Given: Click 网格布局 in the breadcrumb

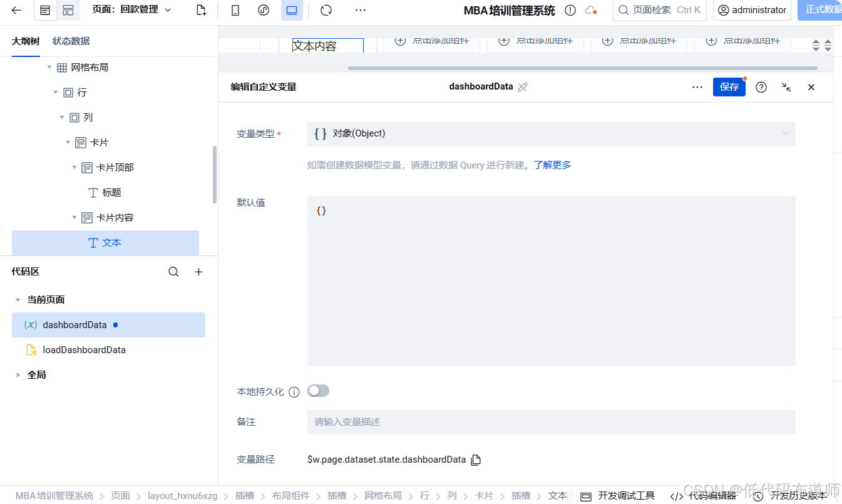Looking at the screenshot, I should (x=383, y=496).
